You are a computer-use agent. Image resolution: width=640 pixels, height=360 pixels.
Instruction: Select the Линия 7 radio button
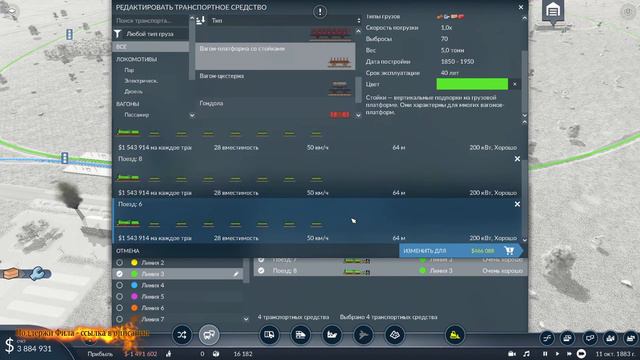[x=119, y=319]
